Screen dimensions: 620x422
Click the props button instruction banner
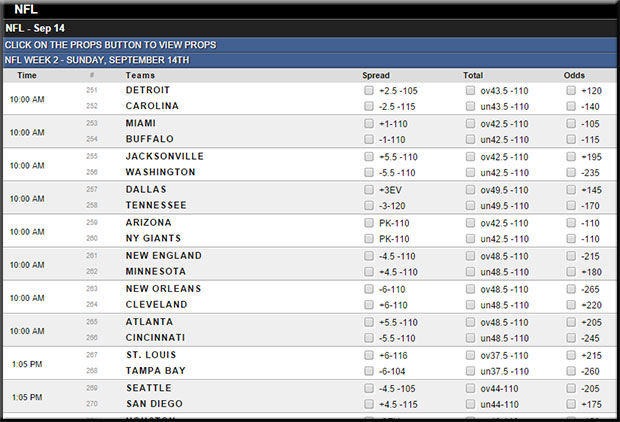(310, 45)
